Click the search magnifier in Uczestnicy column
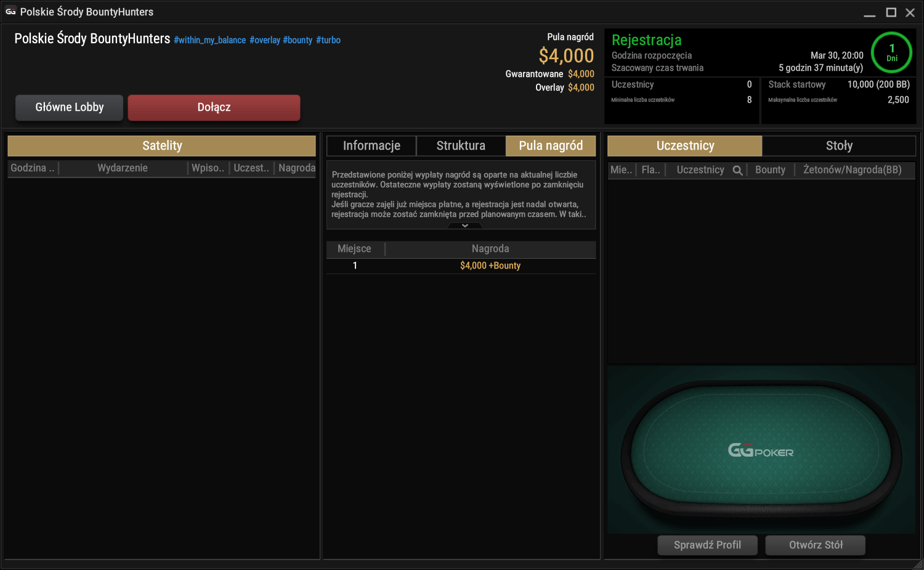 [737, 170]
